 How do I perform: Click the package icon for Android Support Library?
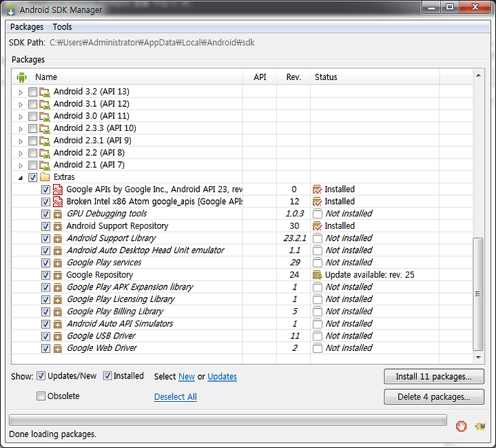58,238
